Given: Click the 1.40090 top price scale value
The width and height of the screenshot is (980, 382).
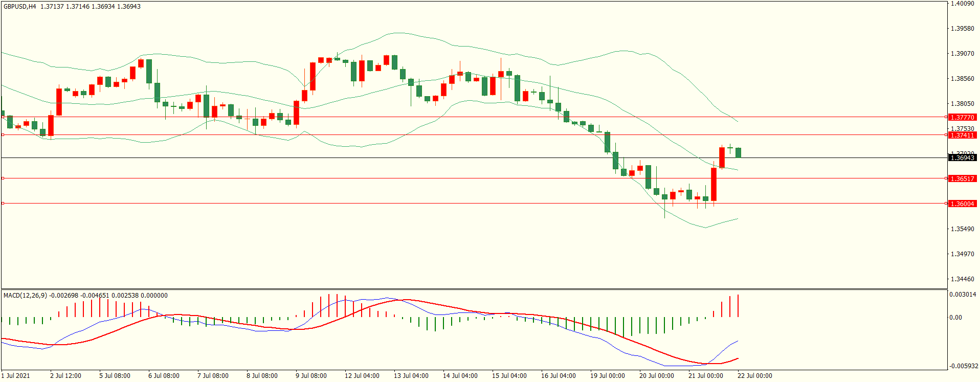Looking at the screenshot, I should pos(962,4).
